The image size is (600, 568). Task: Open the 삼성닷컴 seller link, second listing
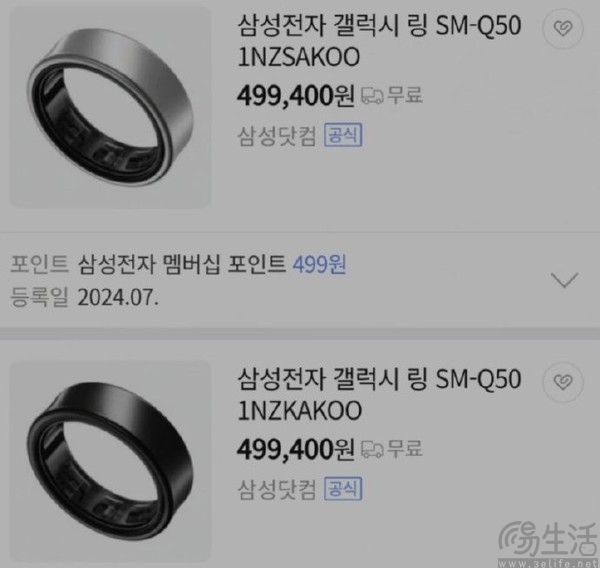277,489
